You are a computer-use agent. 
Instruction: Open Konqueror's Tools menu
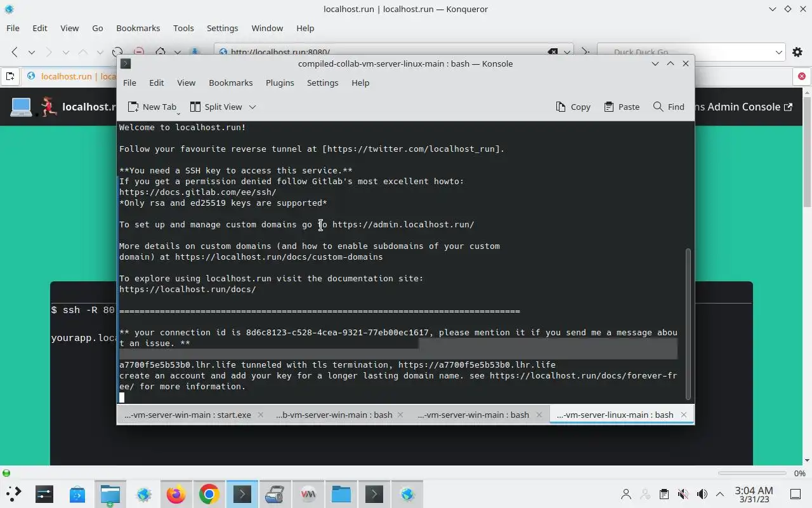point(183,28)
